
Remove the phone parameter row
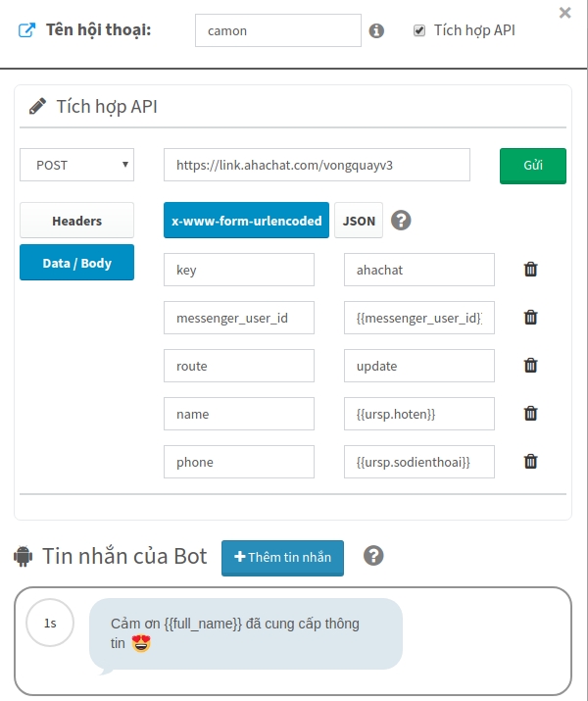point(530,461)
